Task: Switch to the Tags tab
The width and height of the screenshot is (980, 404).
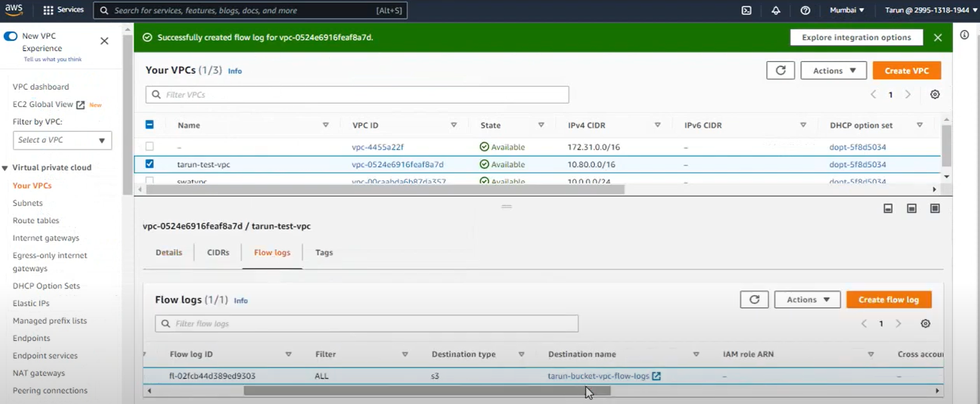Action: point(324,253)
